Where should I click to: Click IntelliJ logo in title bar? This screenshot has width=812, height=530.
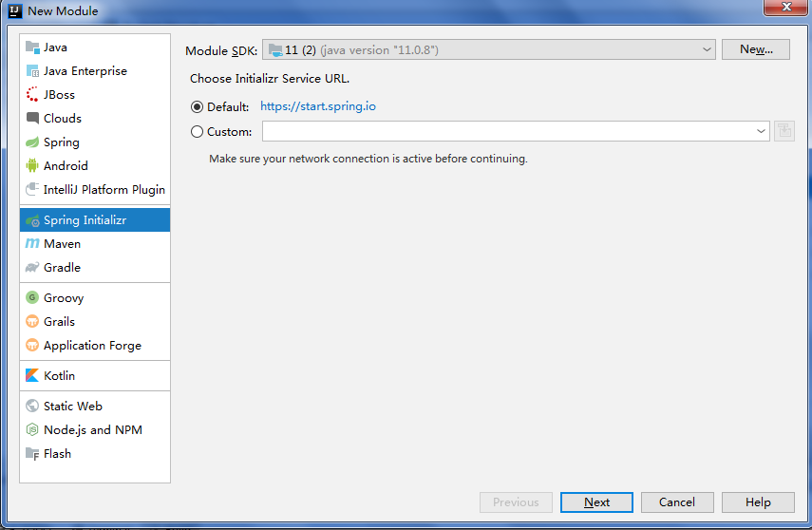click(x=15, y=10)
